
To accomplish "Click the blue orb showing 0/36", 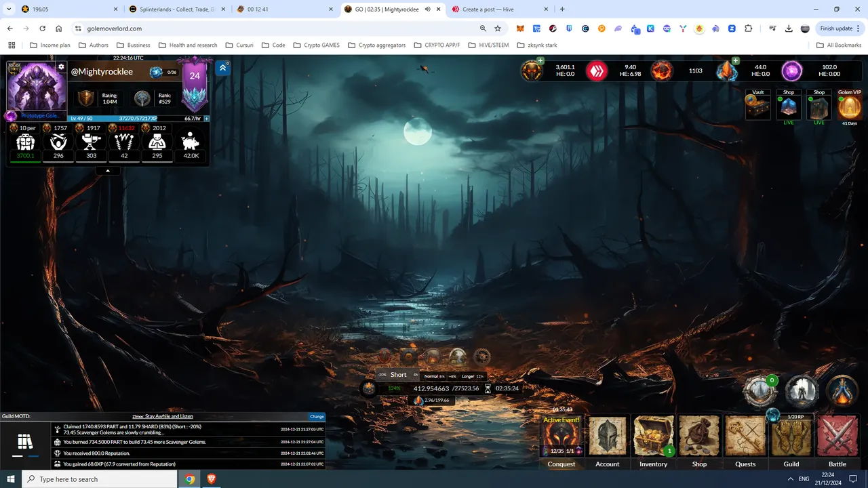I will [156, 72].
